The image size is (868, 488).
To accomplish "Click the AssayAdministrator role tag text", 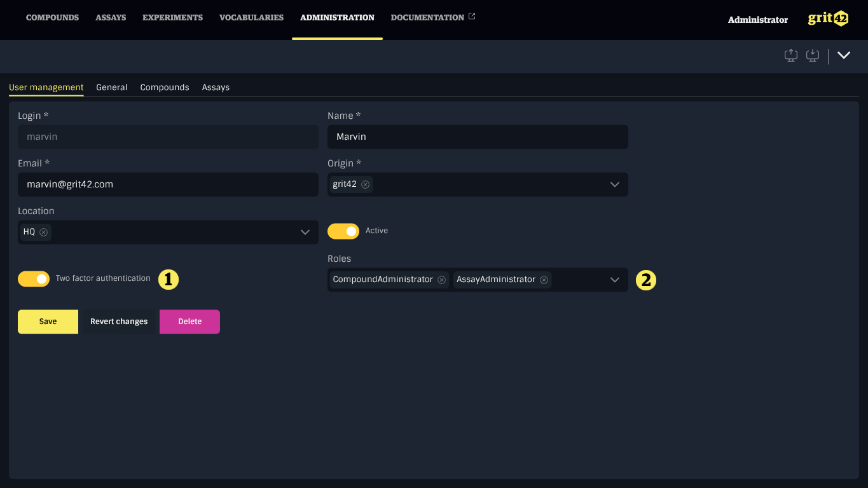I will (496, 280).
